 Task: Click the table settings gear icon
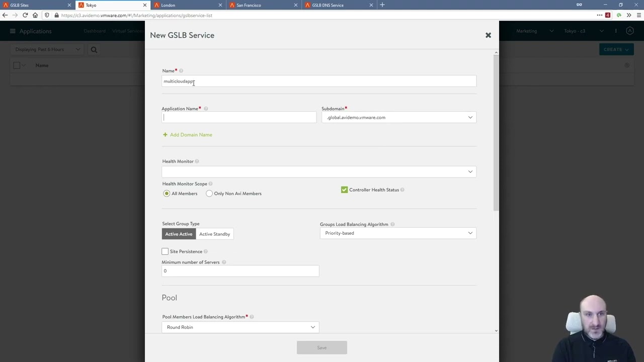tap(627, 65)
